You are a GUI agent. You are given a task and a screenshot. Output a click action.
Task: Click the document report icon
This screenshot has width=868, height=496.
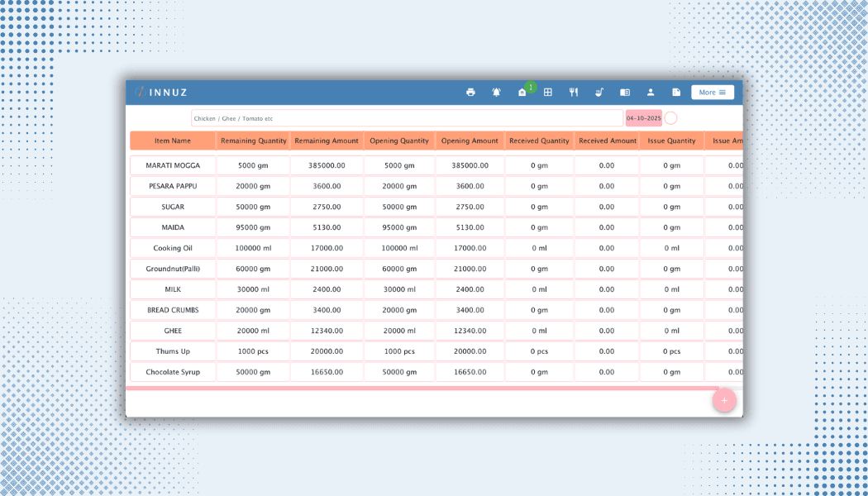point(676,93)
